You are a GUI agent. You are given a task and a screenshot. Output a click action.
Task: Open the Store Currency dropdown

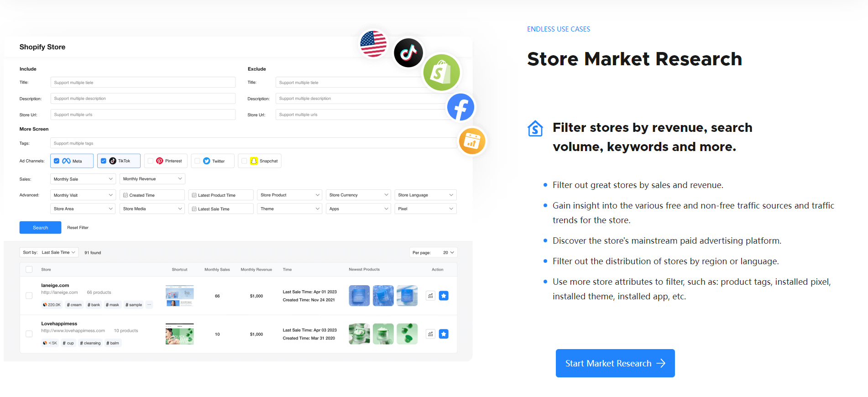point(358,195)
